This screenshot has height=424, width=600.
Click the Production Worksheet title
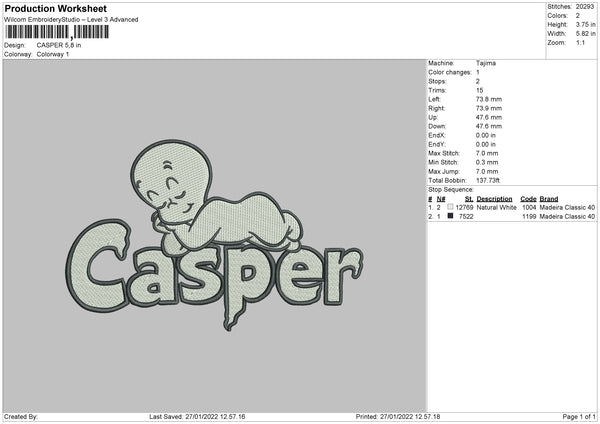coord(55,8)
